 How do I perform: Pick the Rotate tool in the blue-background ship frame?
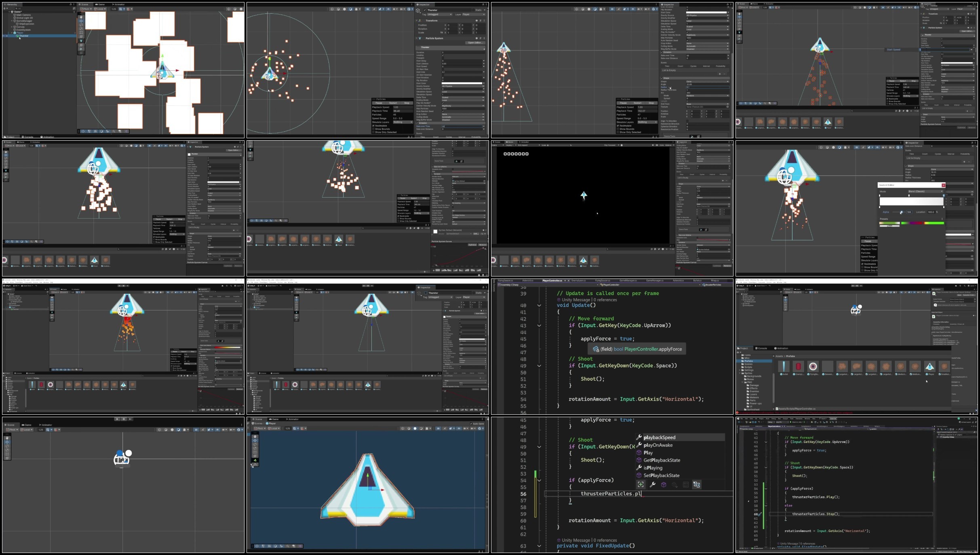(x=255, y=445)
